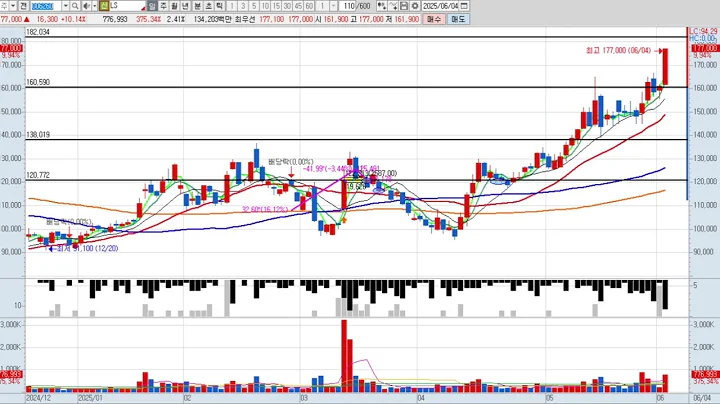
Task: Open chart settings gear icon
Action: click(415, 6)
